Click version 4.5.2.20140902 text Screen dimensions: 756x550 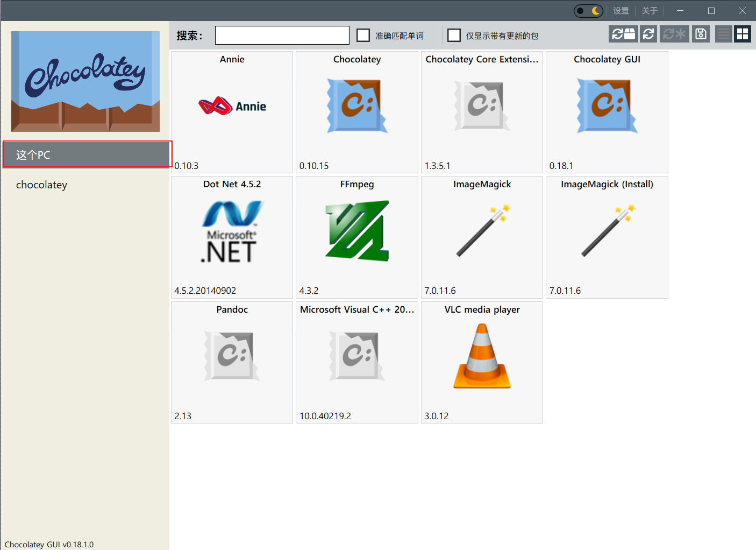point(205,291)
